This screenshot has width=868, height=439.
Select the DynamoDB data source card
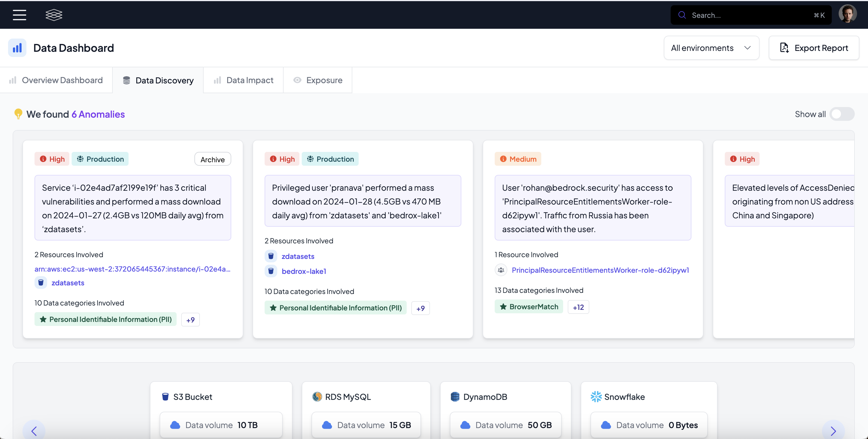506,410
